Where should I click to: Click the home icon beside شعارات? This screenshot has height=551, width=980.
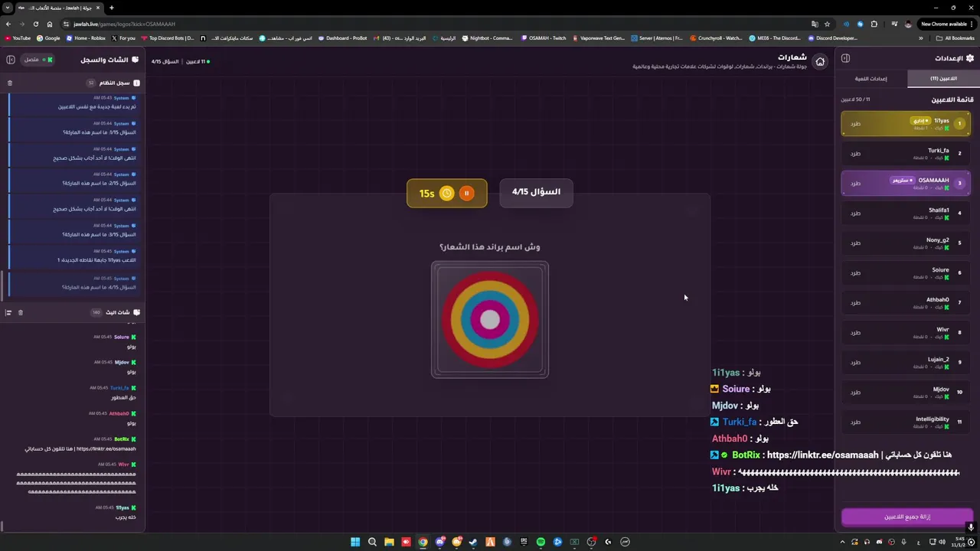[820, 62]
